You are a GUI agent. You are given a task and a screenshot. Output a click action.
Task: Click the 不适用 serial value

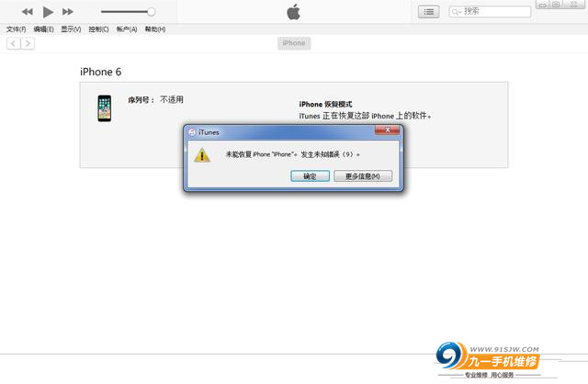172,100
